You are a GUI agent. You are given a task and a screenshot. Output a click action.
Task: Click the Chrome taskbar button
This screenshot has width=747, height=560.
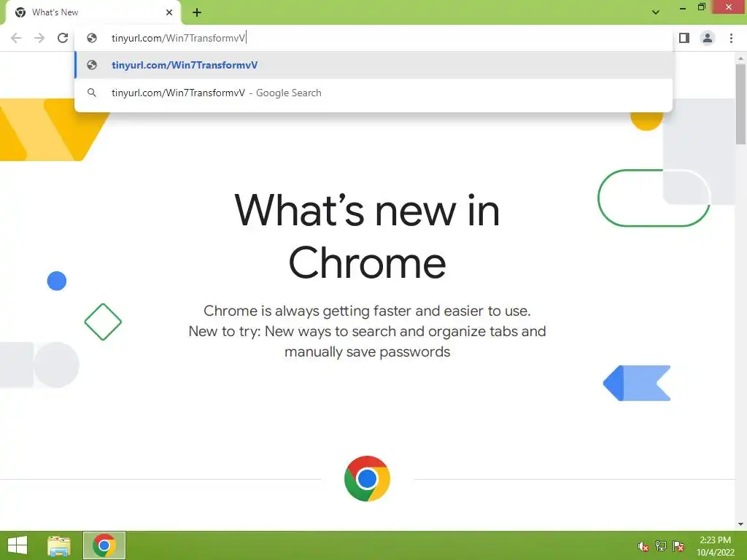[x=104, y=545]
